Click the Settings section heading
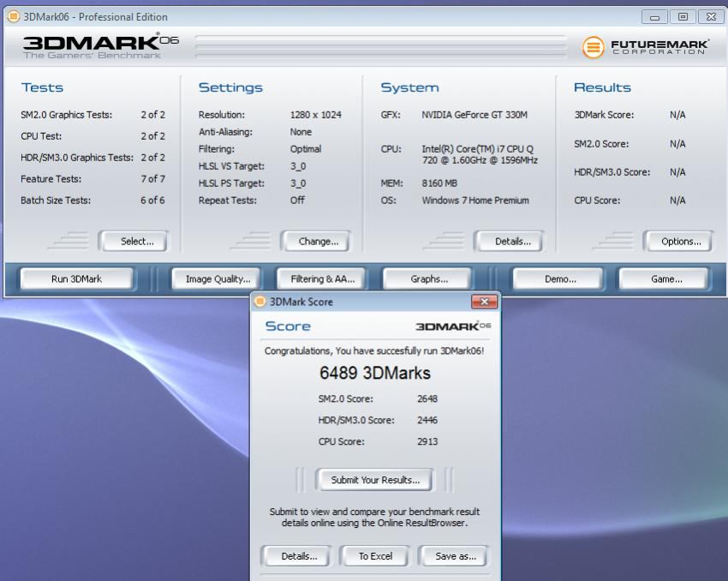This screenshot has width=728, height=581. coord(230,87)
